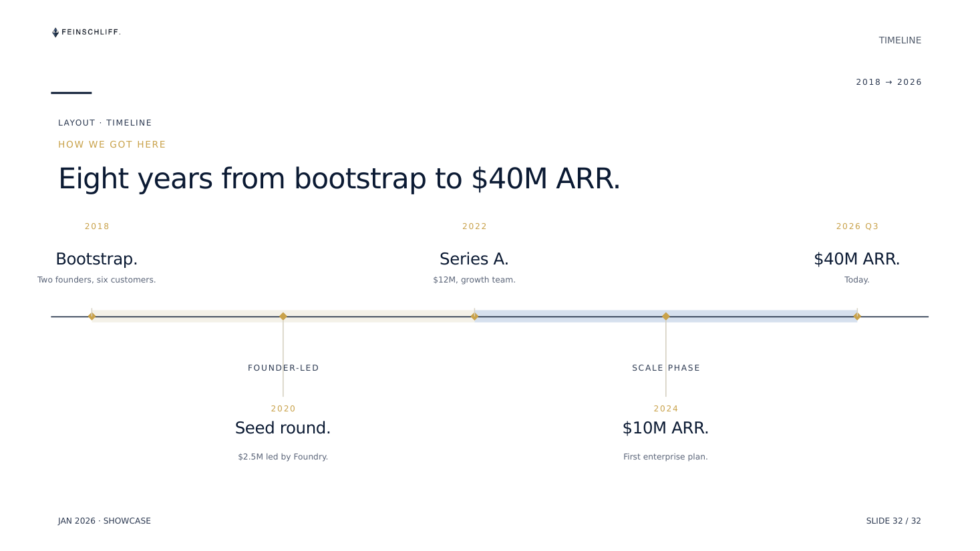Click the beige Founder-Led timeline band
This screenshot has width=980, height=551.
click(x=283, y=316)
